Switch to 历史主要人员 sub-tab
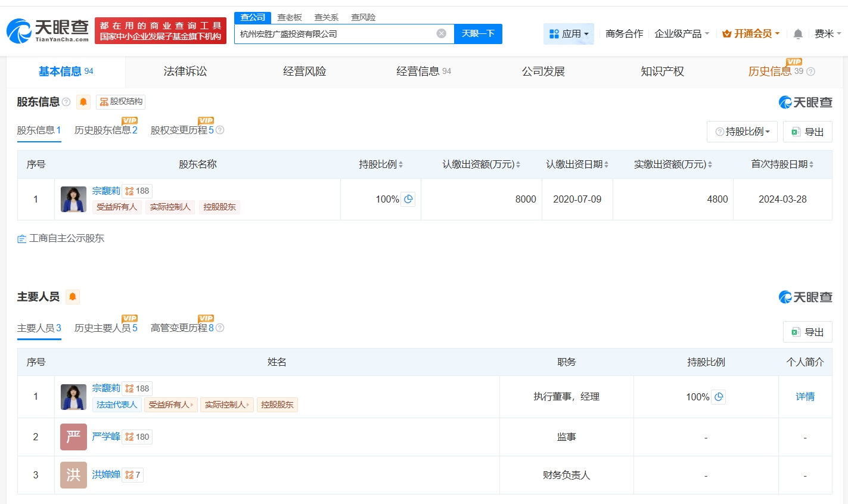 click(x=106, y=328)
